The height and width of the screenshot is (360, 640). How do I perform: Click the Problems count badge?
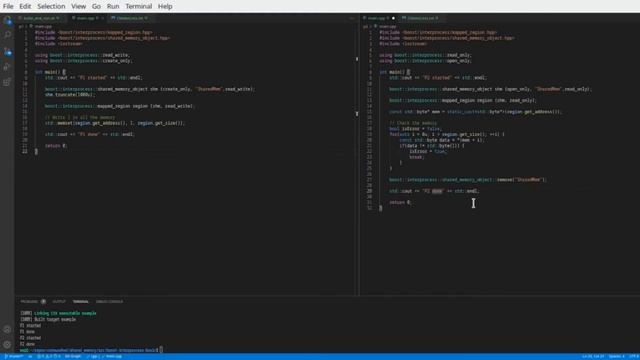43,302
